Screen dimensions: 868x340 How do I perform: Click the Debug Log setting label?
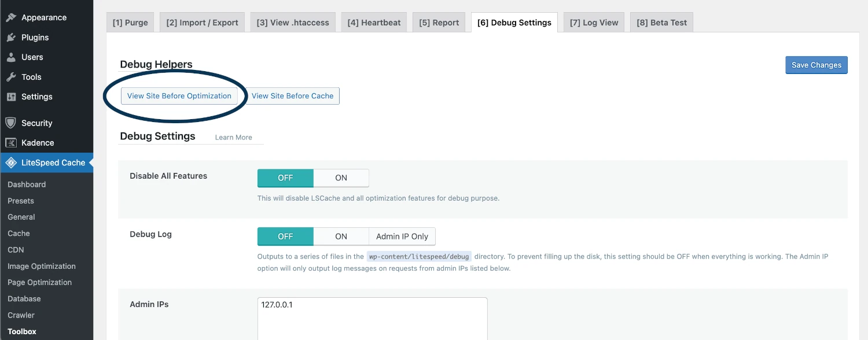coord(150,234)
